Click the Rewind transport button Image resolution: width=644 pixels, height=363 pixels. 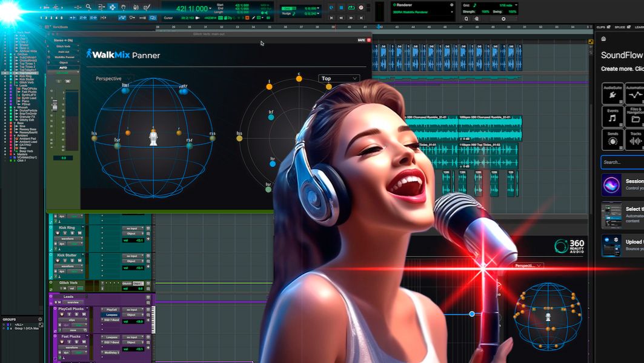(x=341, y=18)
